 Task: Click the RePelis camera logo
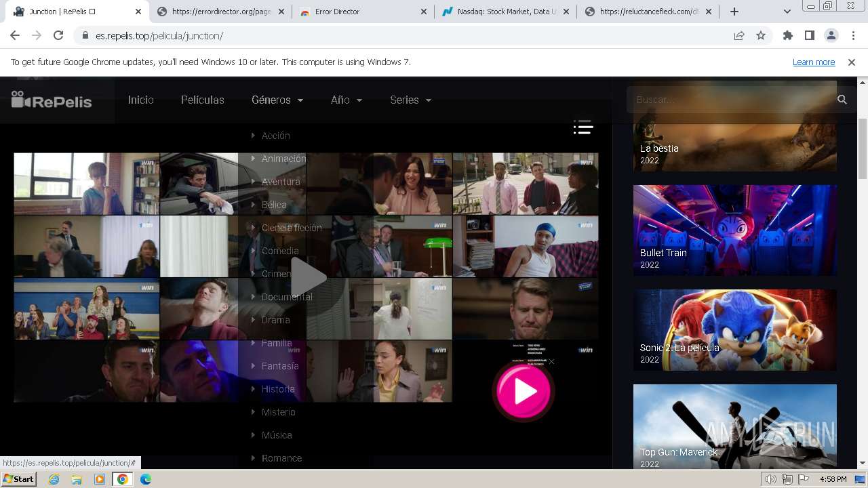[52, 100]
